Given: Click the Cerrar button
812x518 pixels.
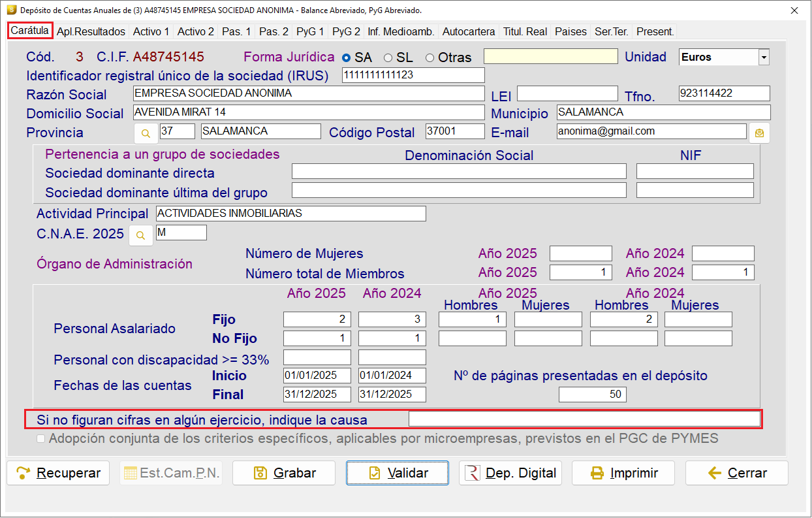Looking at the screenshot, I should tap(737, 473).
